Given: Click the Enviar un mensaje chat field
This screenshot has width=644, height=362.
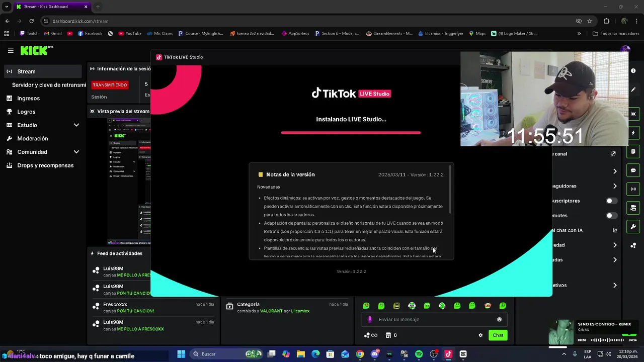Looking at the screenshot, I should (434, 319).
